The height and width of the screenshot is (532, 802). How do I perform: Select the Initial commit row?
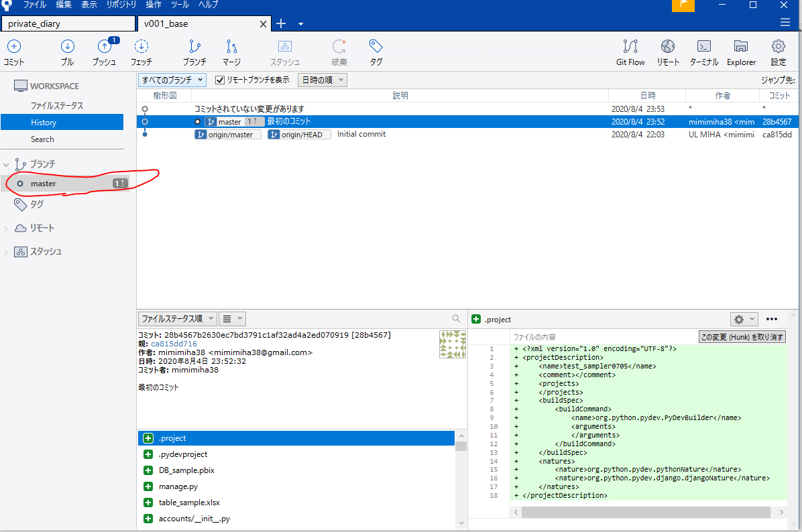point(467,135)
